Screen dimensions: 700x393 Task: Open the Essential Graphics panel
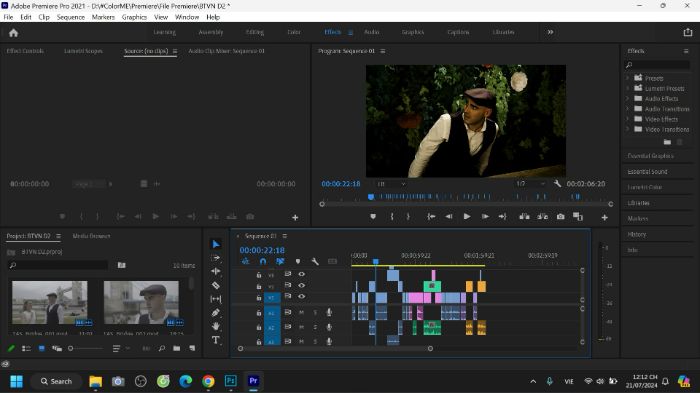650,156
